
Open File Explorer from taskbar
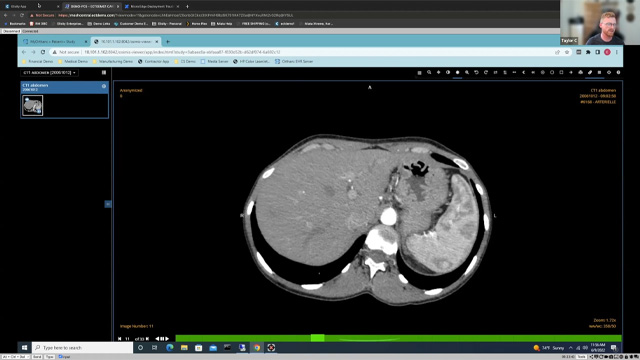(184, 348)
